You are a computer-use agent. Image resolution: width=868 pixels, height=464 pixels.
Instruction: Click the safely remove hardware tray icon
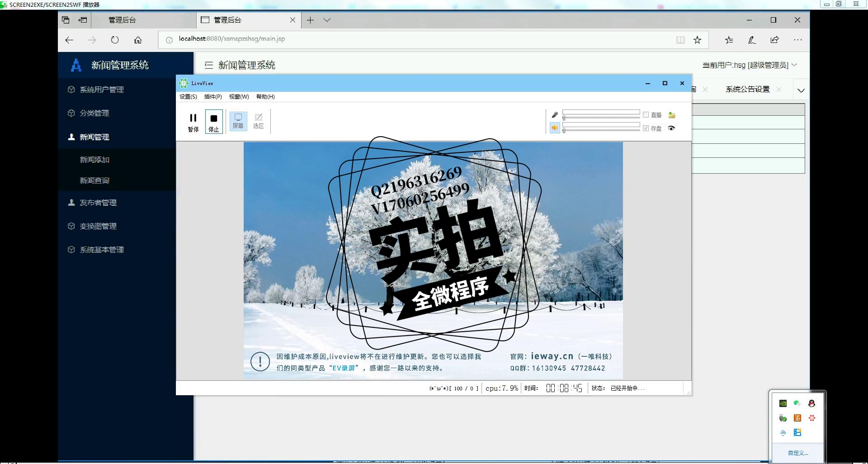click(x=783, y=418)
